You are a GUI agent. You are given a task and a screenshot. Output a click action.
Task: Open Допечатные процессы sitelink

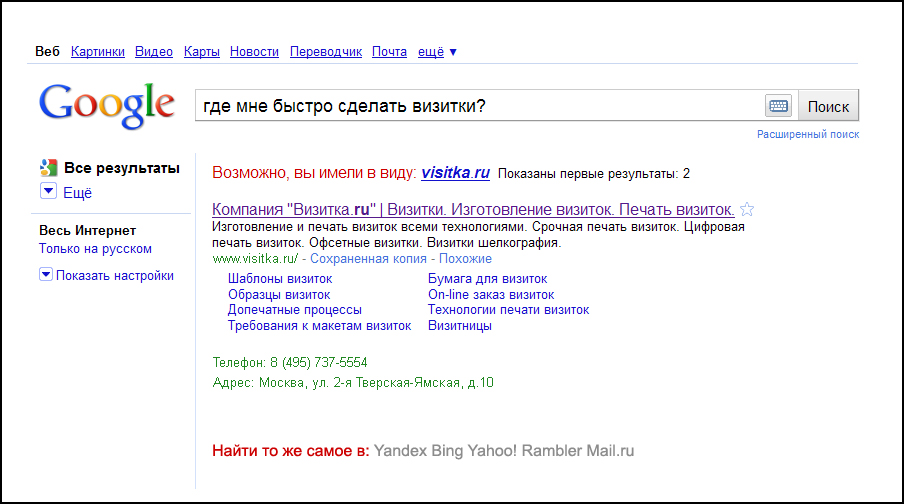coord(295,310)
